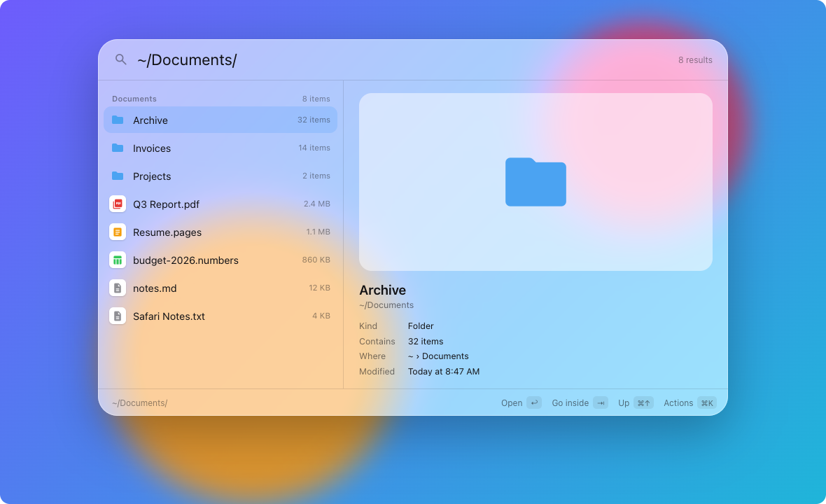
Task: Click the Safari Notes.txt file icon
Action: click(118, 316)
